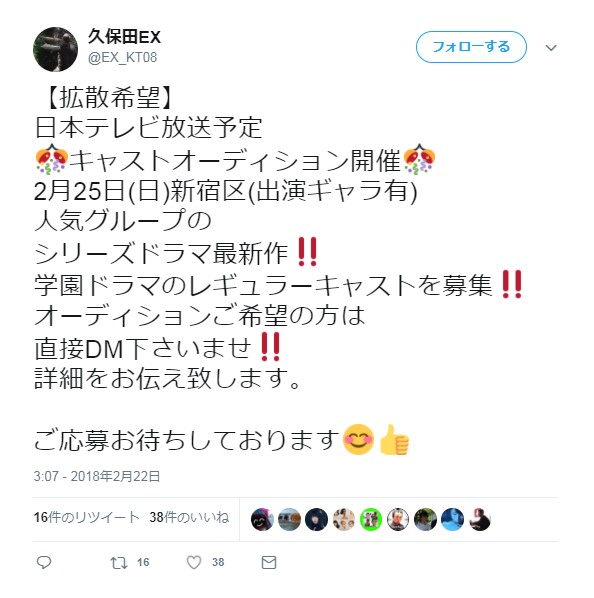
Task: View the 16件のリツイート list
Action: coord(86,518)
